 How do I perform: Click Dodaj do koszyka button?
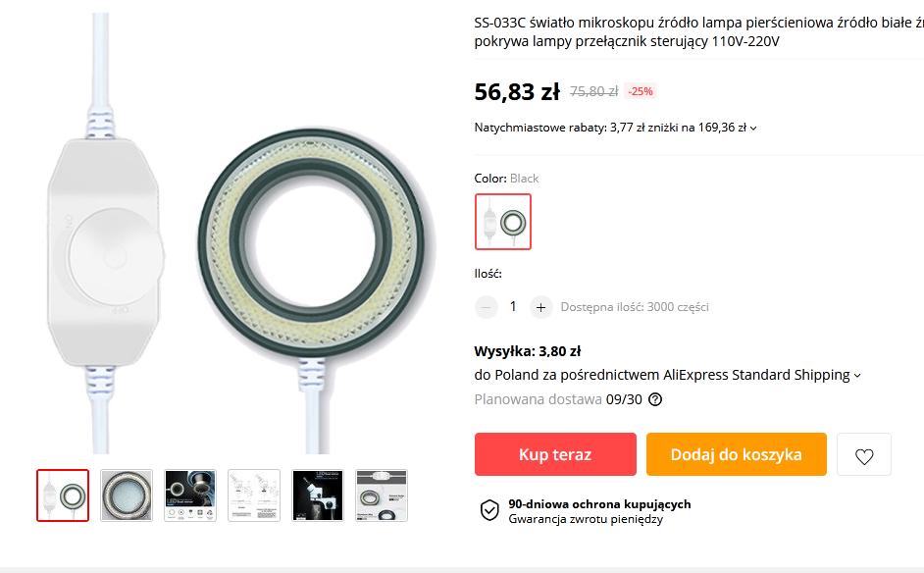click(736, 454)
